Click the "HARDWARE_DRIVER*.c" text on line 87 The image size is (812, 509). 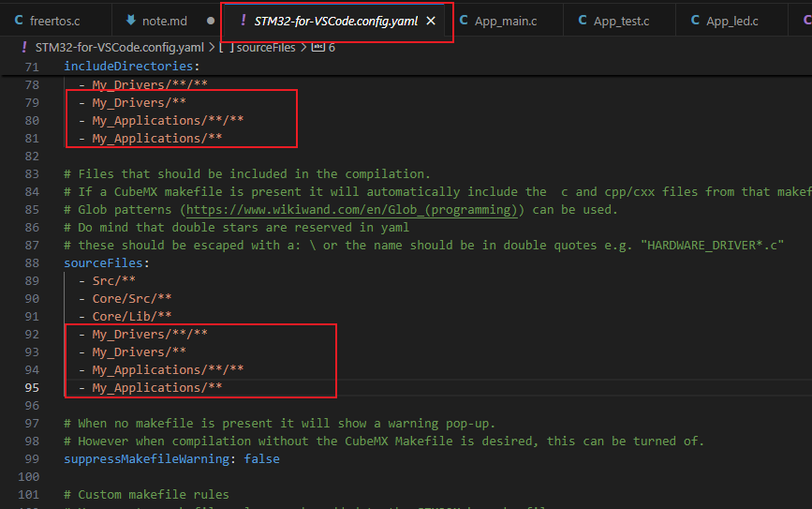[712, 245]
